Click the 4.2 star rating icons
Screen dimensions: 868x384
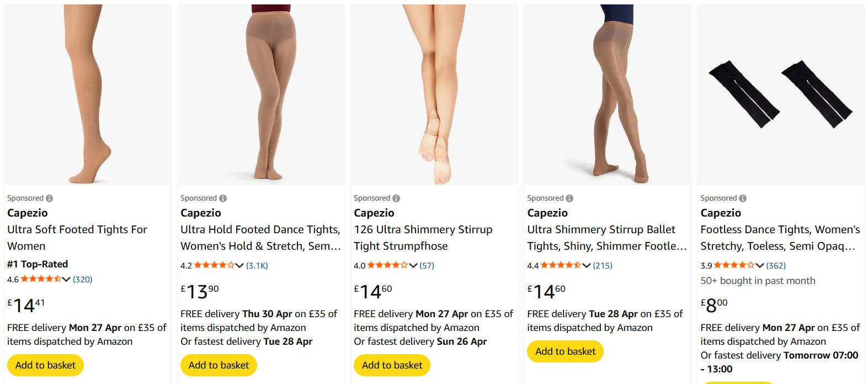click(214, 265)
